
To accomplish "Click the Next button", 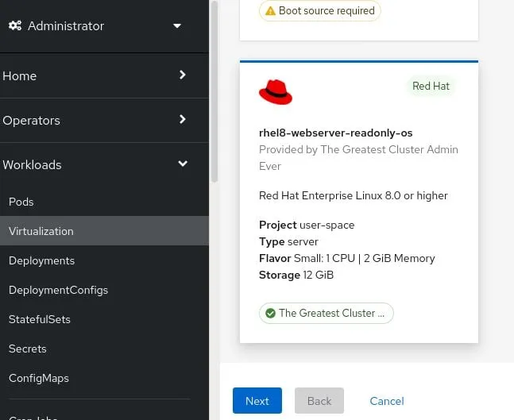I will 257,401.
